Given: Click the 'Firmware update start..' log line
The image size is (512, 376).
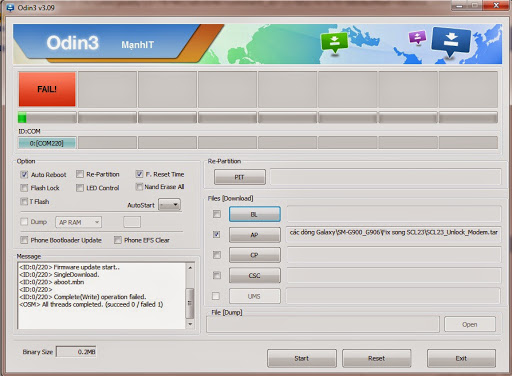Looking at the screenshot, I should click(70, 267).
